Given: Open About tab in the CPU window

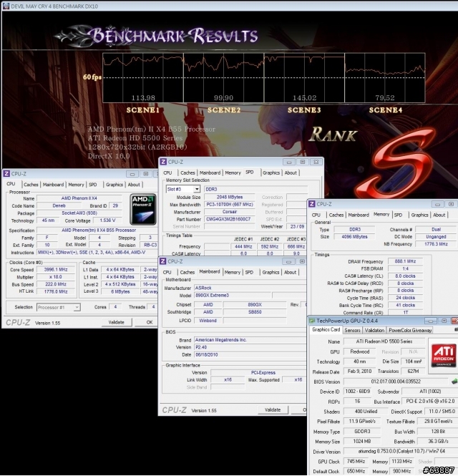Looking at the screenshot, I should click(134, 185).
